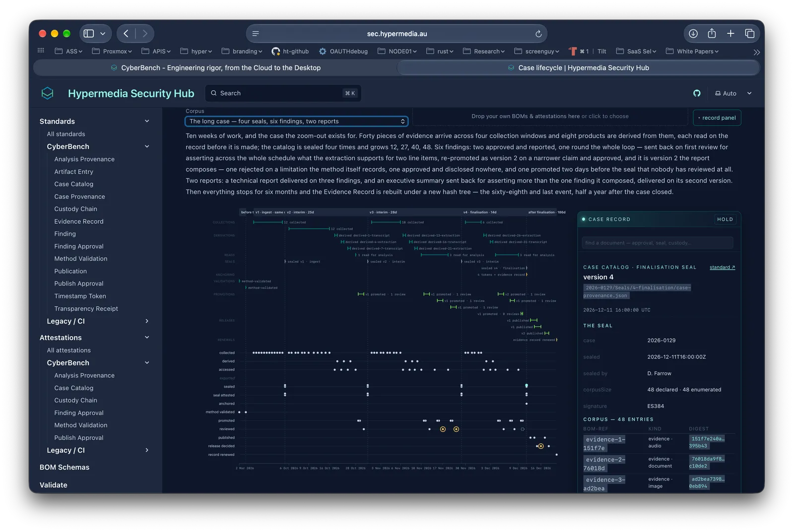Screen dimensions: 794x532
Task: Open the GitHub icon in site header
Action: pyautogui.click(x=697, y=93)
